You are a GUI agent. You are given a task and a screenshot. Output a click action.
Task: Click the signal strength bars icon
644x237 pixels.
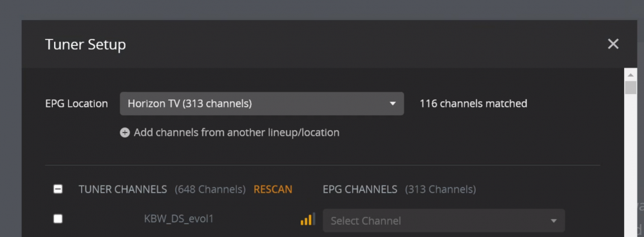pos(308,219)
